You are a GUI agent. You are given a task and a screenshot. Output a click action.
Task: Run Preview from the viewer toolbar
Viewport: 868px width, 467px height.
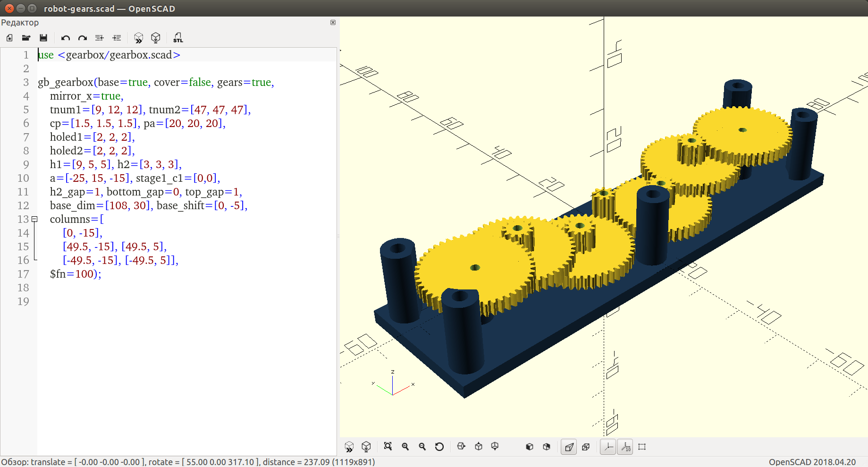(349, 447)
